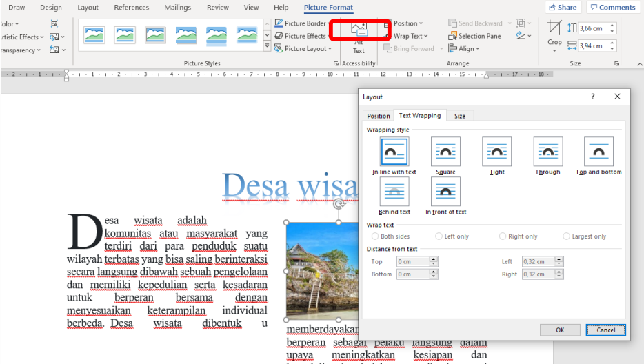Choose the Tight wrapping style icon
Image resolution: width=644 pixels, height=364 pixels.
click(496, 152)
